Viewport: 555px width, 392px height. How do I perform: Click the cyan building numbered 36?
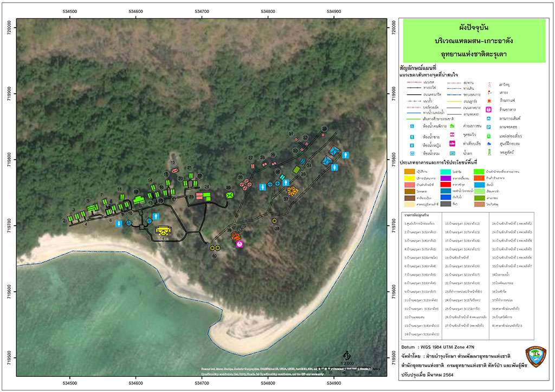pyautogui.click(x=282, y=177)
